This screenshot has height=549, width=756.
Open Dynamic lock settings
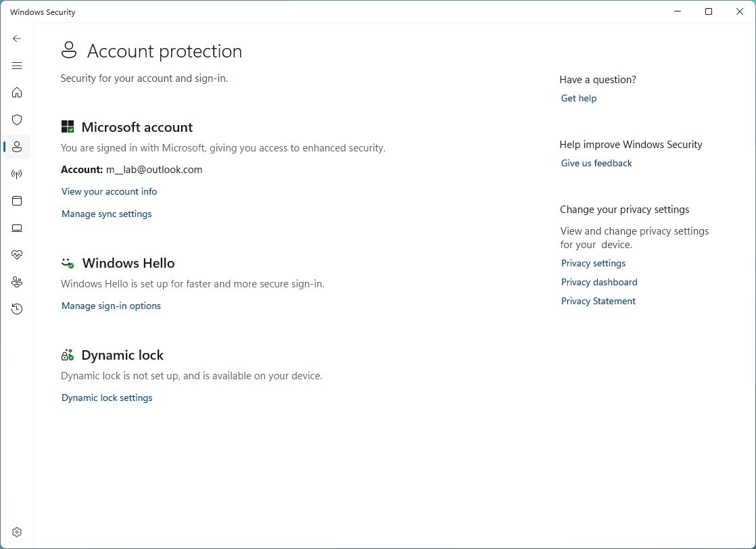point(107,398)
